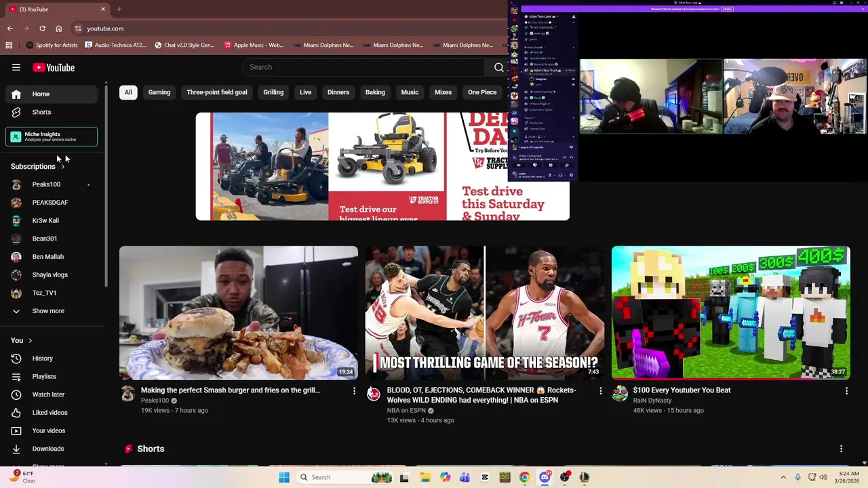The height and width of the screenshot is (488, 868).
Task: Open a new browser tab
Action: pyautogui.click(x=119, y=9)
